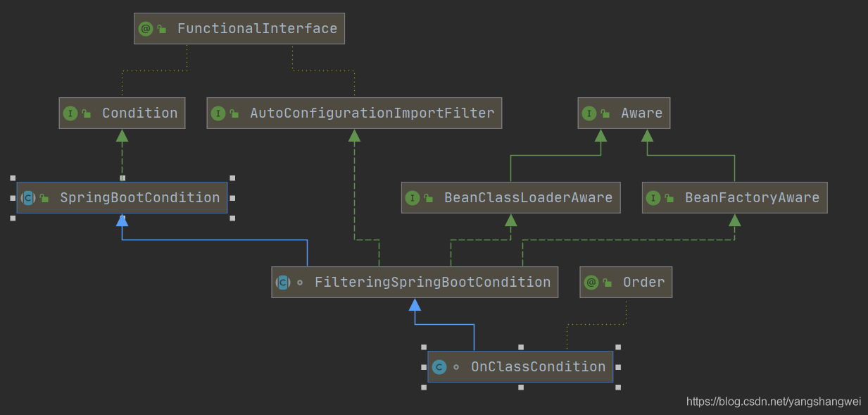Click the class icon of FilteringSpringBootCondition
The image size is (868, 415).
tap(283, 283)
